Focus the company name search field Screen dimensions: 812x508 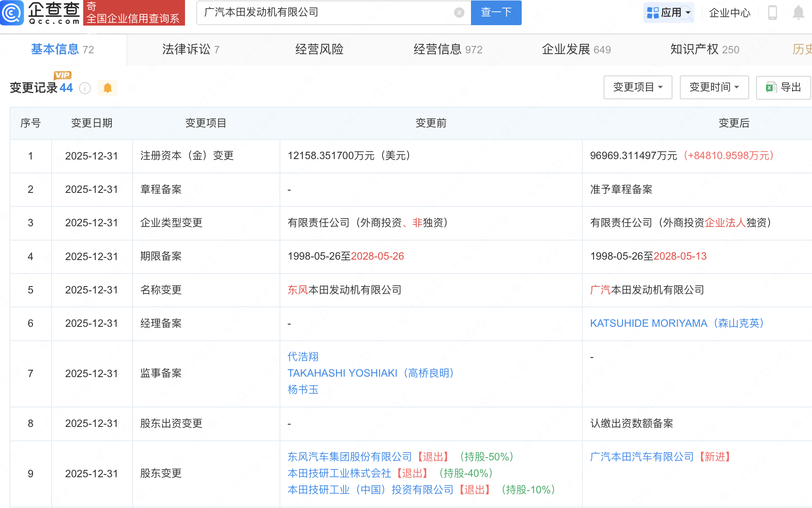[x=325, y=13]
